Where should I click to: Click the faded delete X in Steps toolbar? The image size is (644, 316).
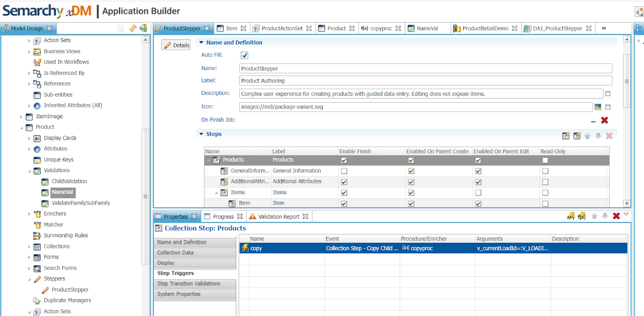(609, 136)
